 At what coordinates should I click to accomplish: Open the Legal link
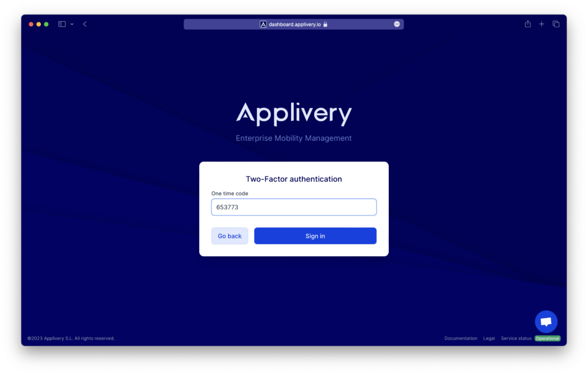pos(489,338)
